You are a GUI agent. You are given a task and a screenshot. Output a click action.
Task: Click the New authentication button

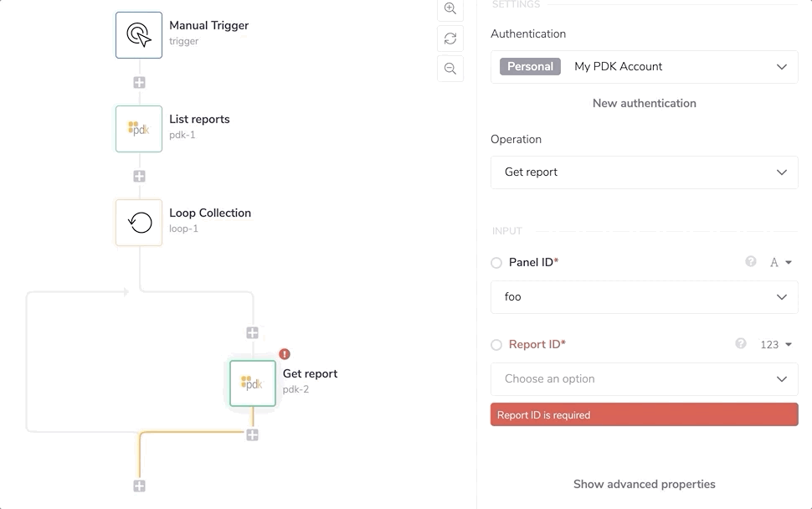644,103
